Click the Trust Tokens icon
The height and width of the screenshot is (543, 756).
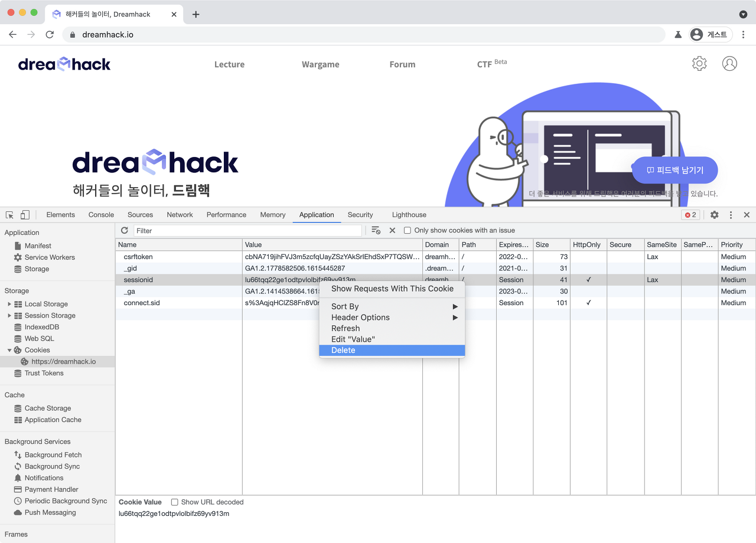(x=18, y=373)
